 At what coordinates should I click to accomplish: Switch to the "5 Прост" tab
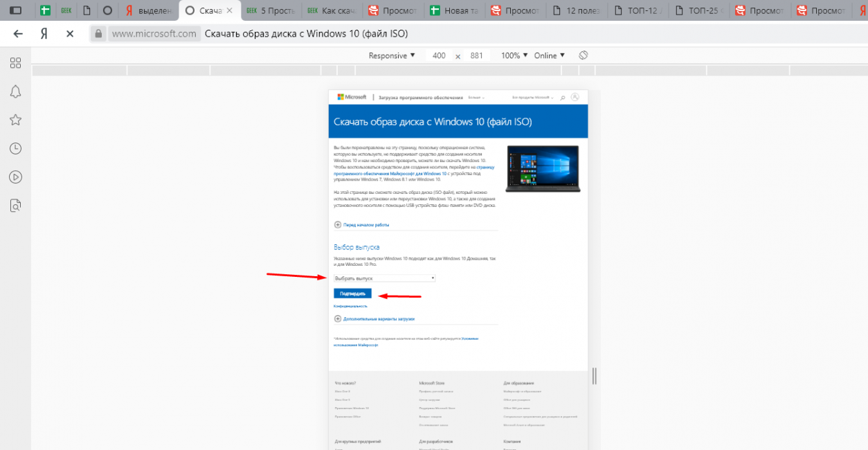click(272, 10)
